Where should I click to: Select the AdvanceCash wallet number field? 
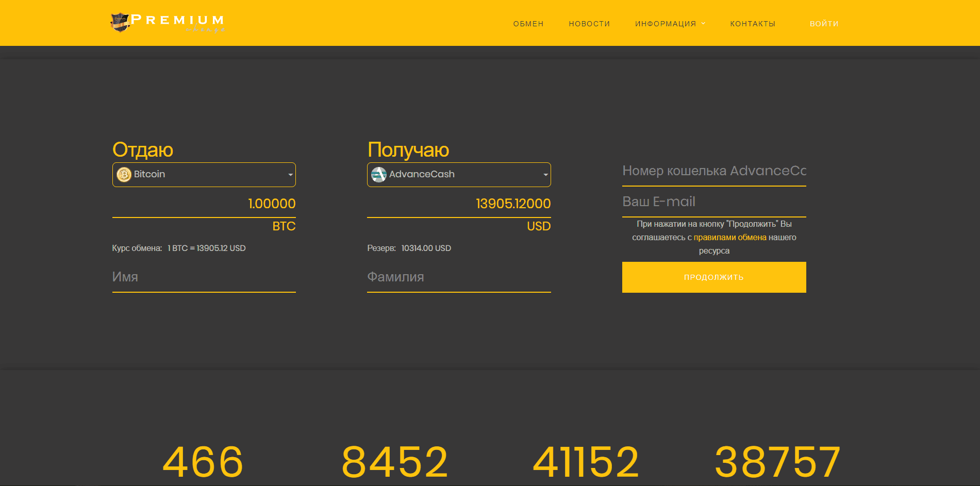(714, 171)
